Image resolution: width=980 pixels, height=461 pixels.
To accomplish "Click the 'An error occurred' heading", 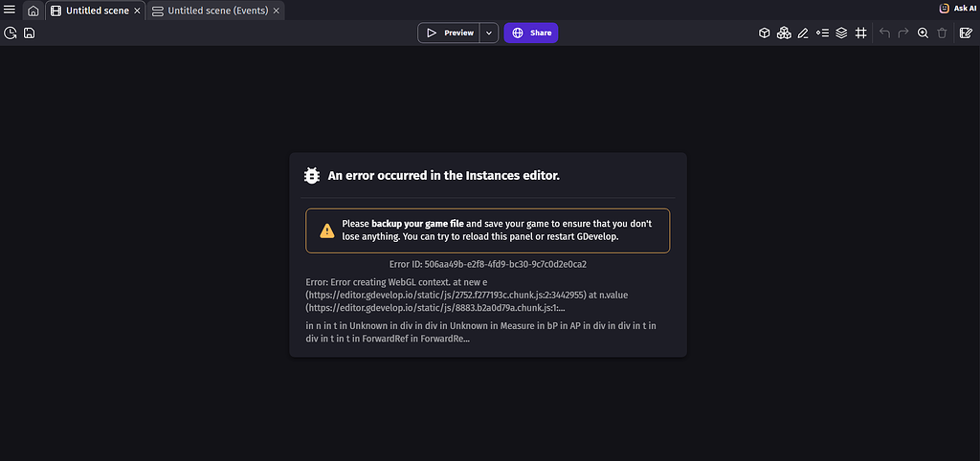I will point(444,176).
